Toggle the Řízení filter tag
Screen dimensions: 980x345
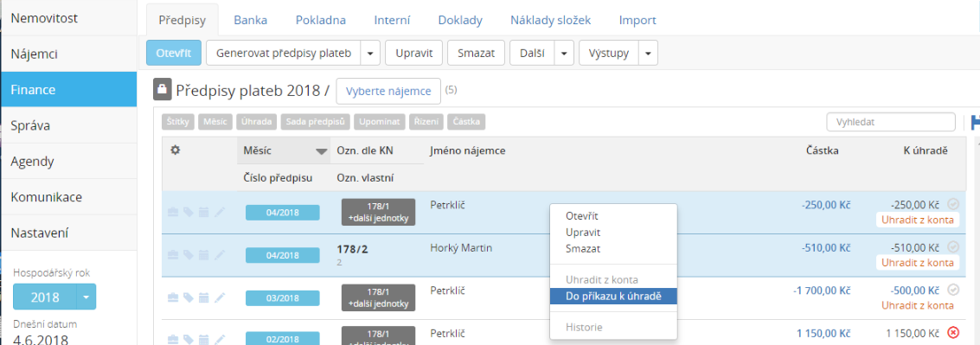(x=427, y=121)
